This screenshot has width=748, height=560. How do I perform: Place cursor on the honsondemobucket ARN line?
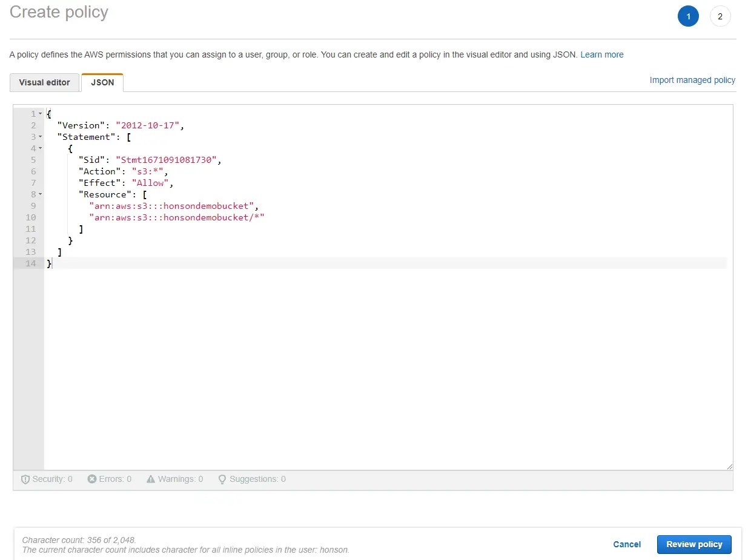(176, 206)
